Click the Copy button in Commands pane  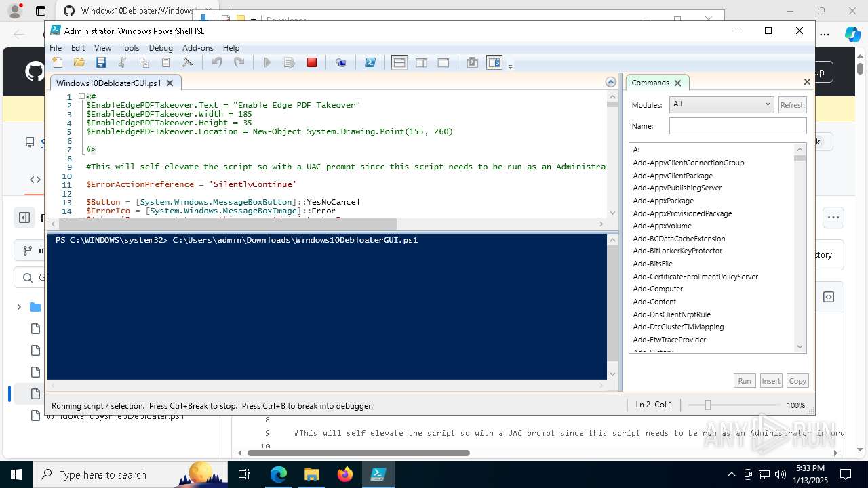click(797, 381)
